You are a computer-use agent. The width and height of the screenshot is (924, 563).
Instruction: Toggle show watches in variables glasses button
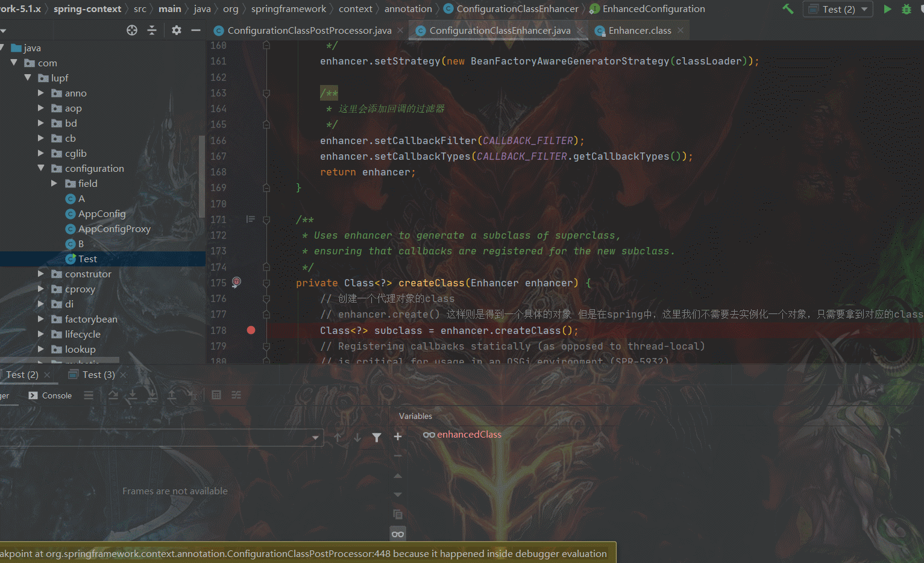(398, 534)
